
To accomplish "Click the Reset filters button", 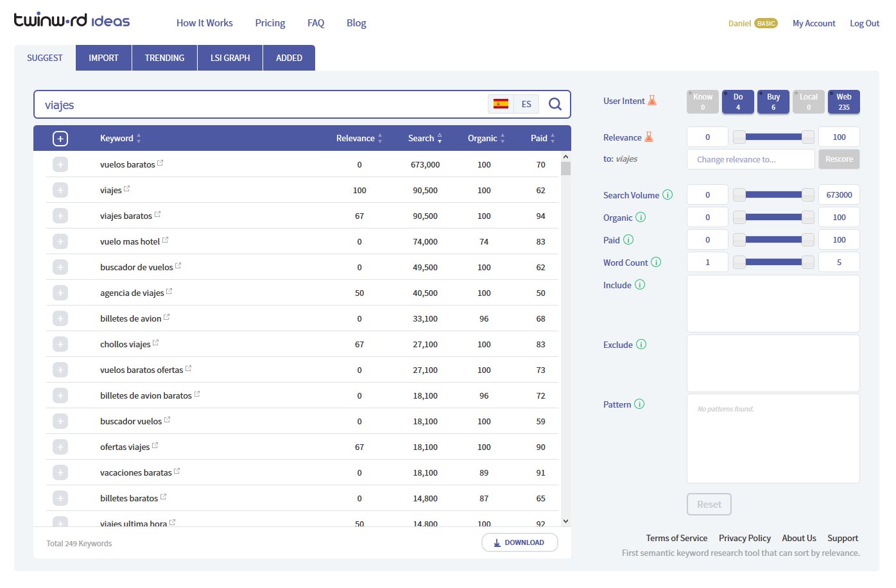I will tap(709, 505).
